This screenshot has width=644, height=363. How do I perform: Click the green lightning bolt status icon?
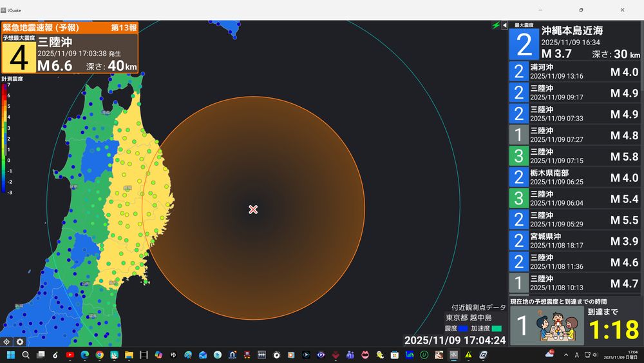(496, 26)
